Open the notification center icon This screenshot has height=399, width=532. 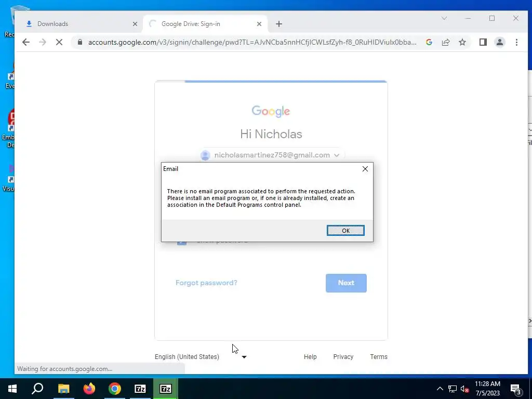pos(516,389)
